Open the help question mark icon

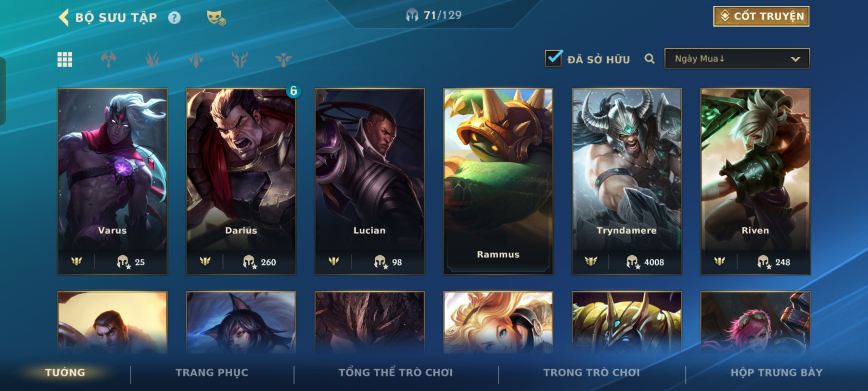(x=174, y=18)
